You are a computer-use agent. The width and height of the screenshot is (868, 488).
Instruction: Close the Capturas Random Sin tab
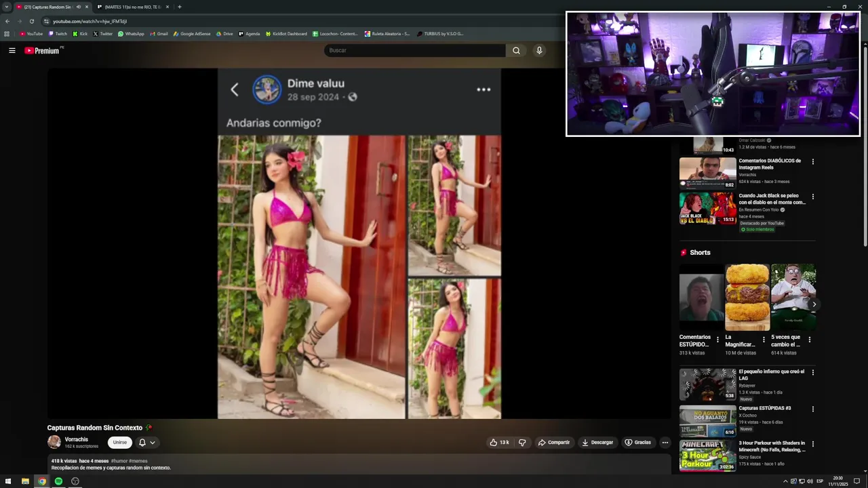click(87, 7)
